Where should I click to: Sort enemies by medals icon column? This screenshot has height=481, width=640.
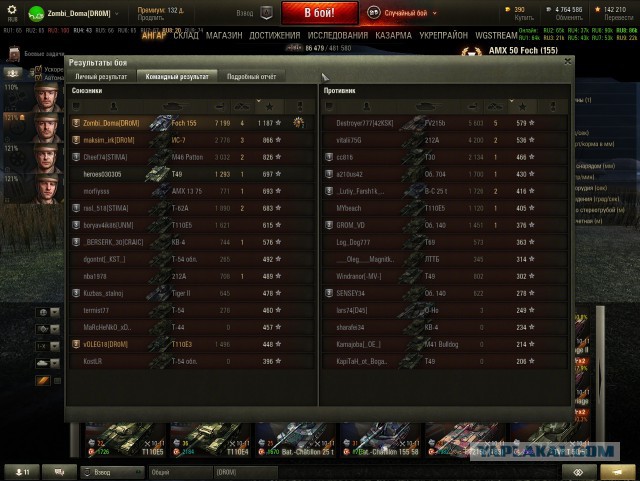point(553,107)
